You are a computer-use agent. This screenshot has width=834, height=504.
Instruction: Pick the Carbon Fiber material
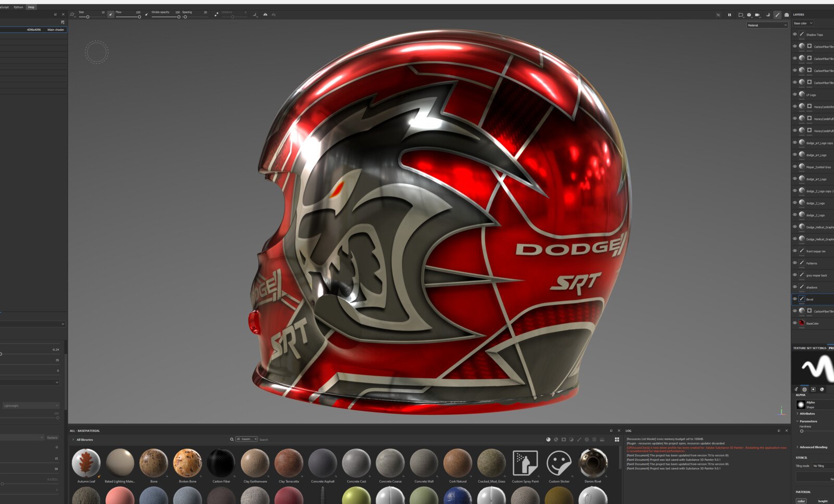pos(221,463)
